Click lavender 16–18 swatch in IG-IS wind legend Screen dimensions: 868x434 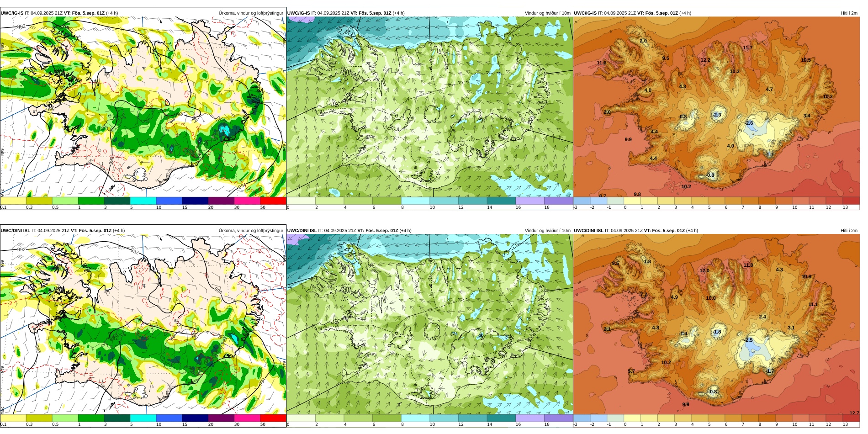[x=530, y=201]
